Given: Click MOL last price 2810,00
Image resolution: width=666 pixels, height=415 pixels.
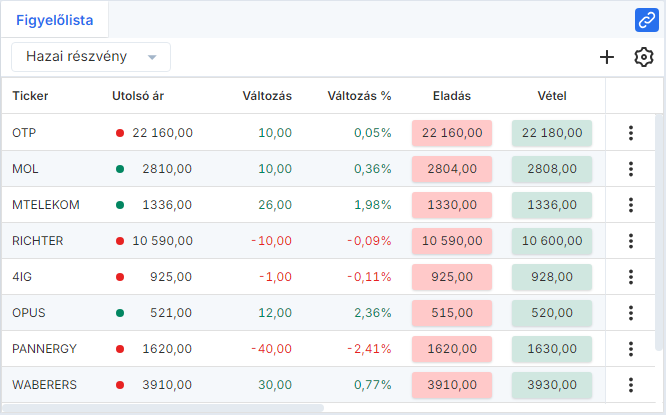Looking at the screenshot, I should (167, 169).
